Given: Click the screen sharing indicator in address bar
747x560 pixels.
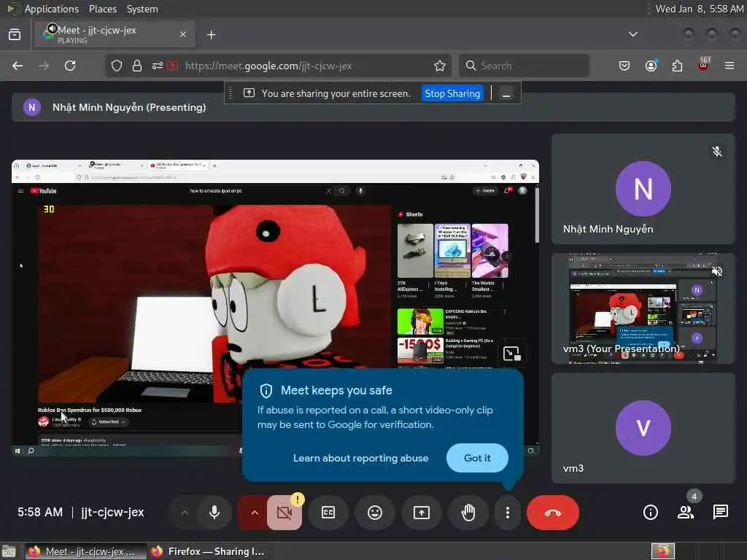Looking at the screenshot, I should click(x=172, y=66).
